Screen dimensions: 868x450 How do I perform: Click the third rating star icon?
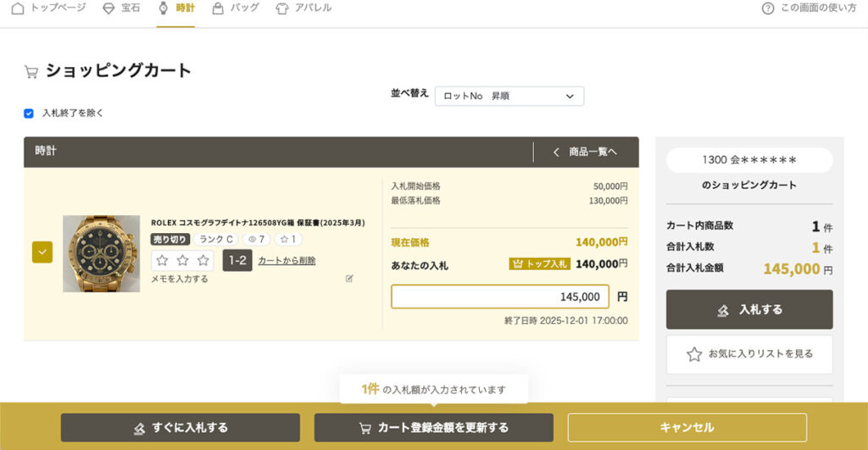[203, 260]
